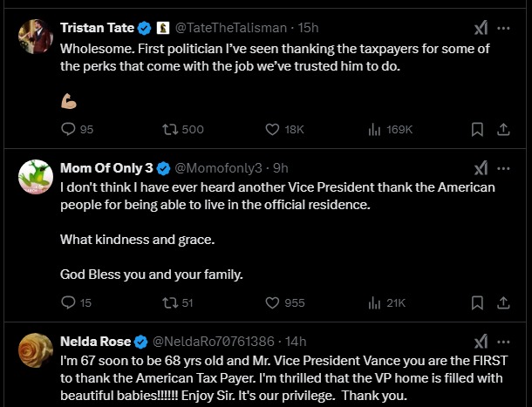532x407 pixels.
Task: Like Tristan Tate's post
Action: [x=271, y=129]
